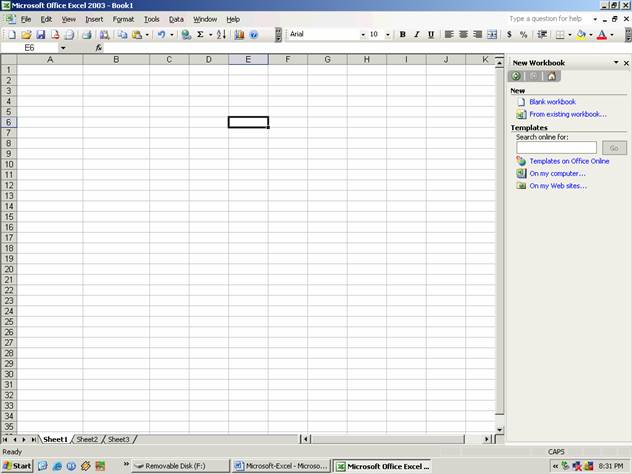This screenshot has height=474, width=632.
Task: Launch the Chart Wizard icon
Action: click(x=239, y=35)
